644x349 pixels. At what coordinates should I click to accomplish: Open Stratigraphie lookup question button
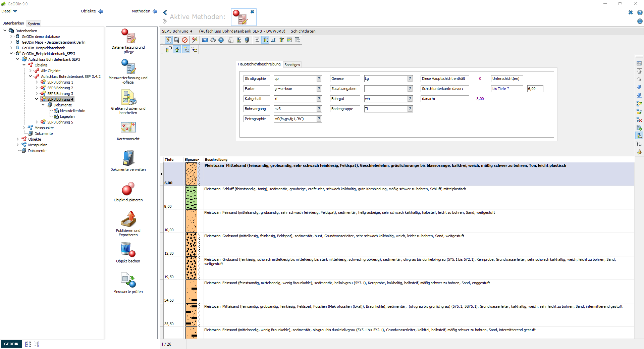[x=319, y=79]
